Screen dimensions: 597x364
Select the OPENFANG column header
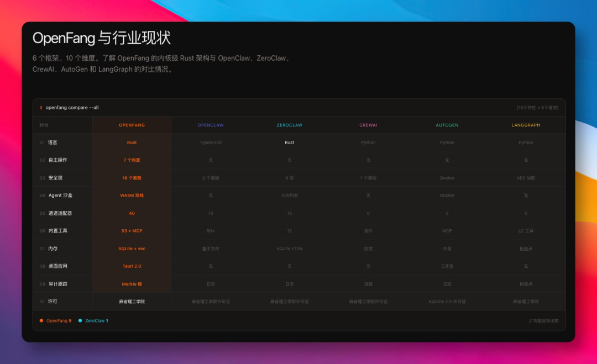point(132,125)
